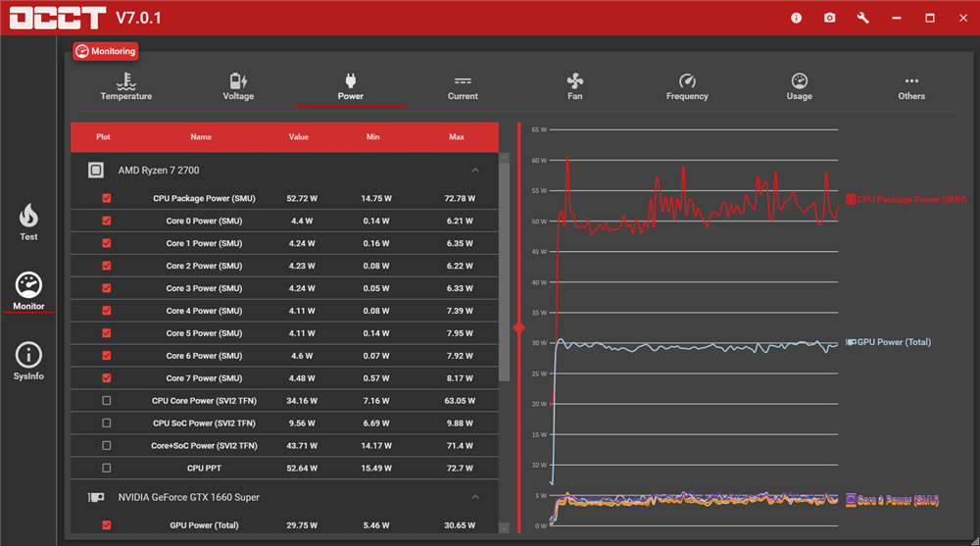Click the Plot column header

point(103,137)
